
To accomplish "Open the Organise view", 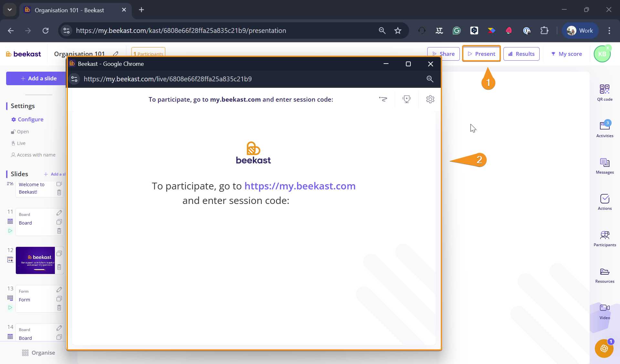I will pos(38,353).
